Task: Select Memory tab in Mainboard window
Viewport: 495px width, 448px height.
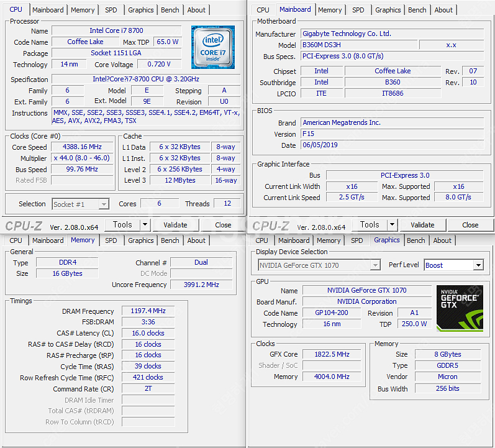Action: point(330,10)
